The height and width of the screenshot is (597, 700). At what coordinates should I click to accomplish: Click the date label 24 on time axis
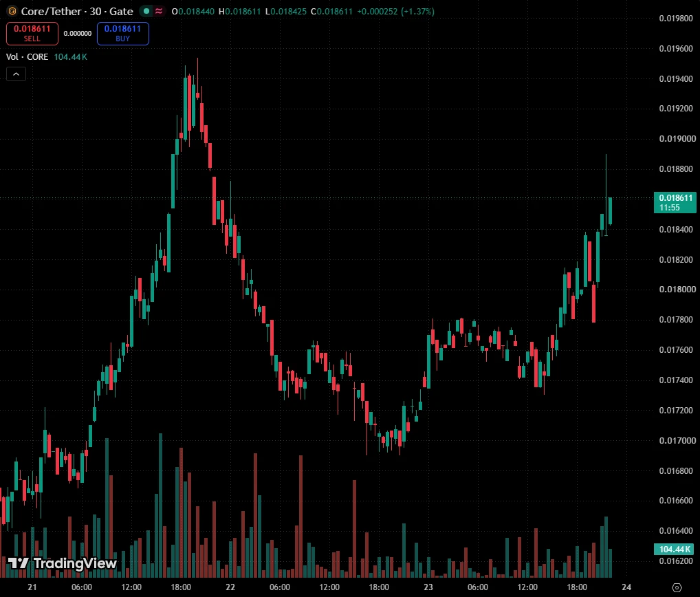pos(626,587)
